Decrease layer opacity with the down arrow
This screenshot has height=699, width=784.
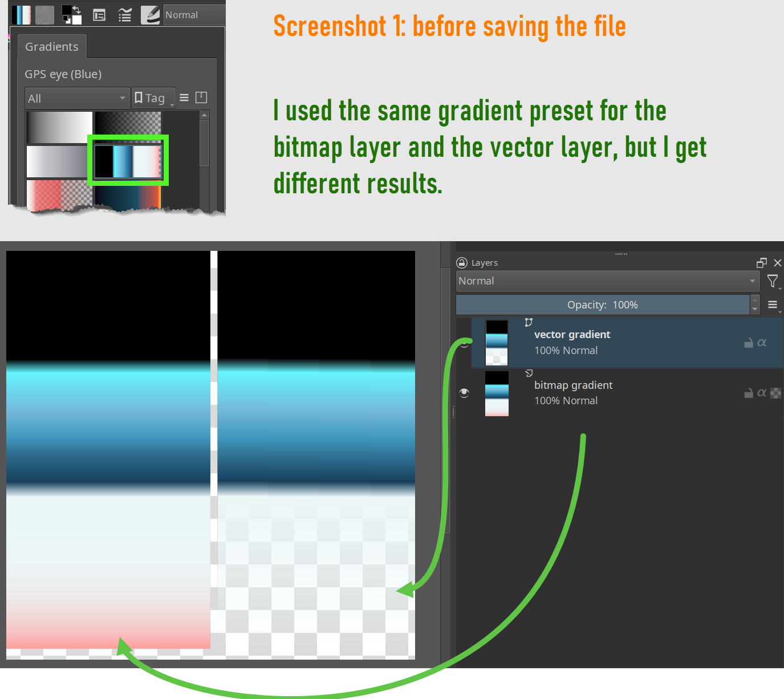pos(755,310)
